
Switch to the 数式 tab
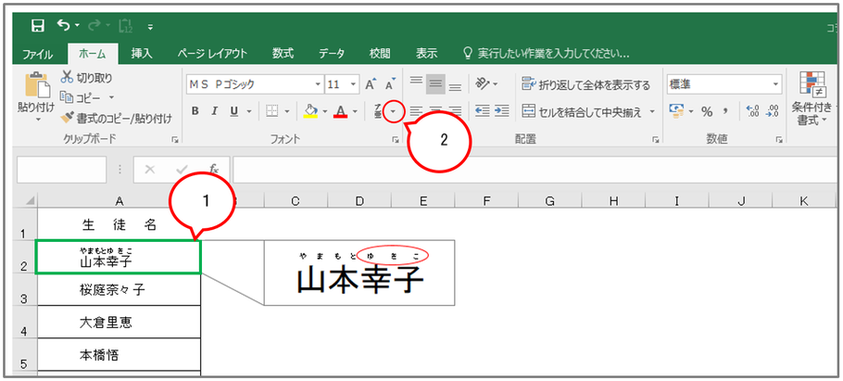[x=283, y=54]
